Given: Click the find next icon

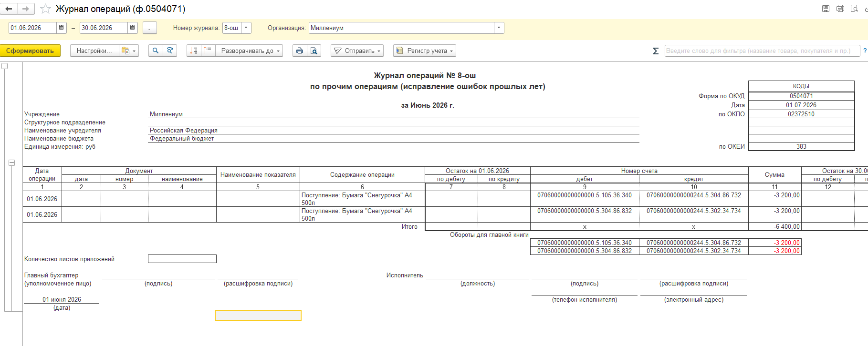Looking at the screenshot, I should (170, 51).
